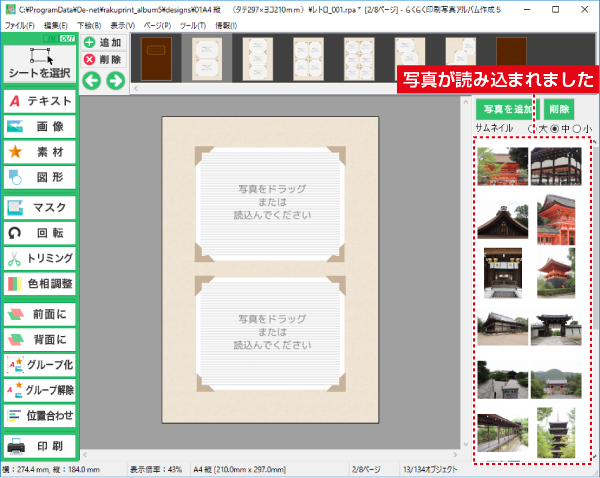Select the dark wooden hall photo thumbnail
Image resolution: width=600 pixels, height=478 pixels.
pyautogui.click(x=556, y=166)
